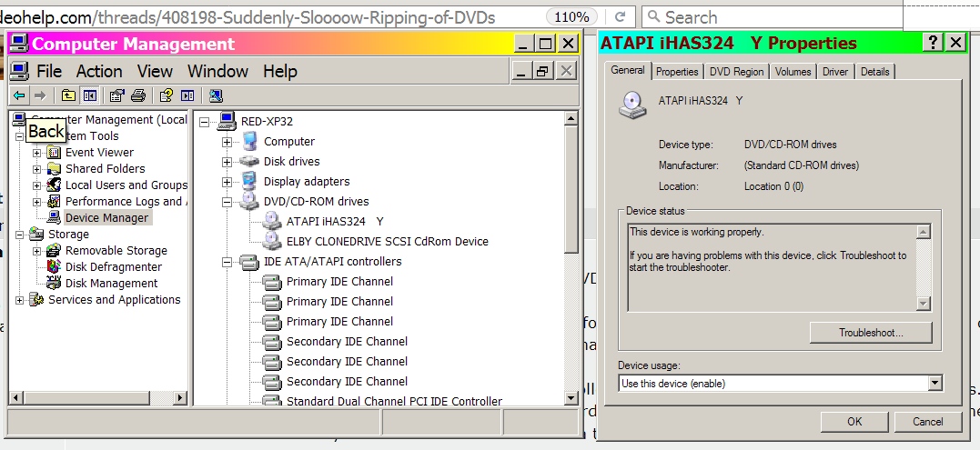The image size is (980, 450).
Task: Click the Up one level toolbar icon
Action: point(68,95)
